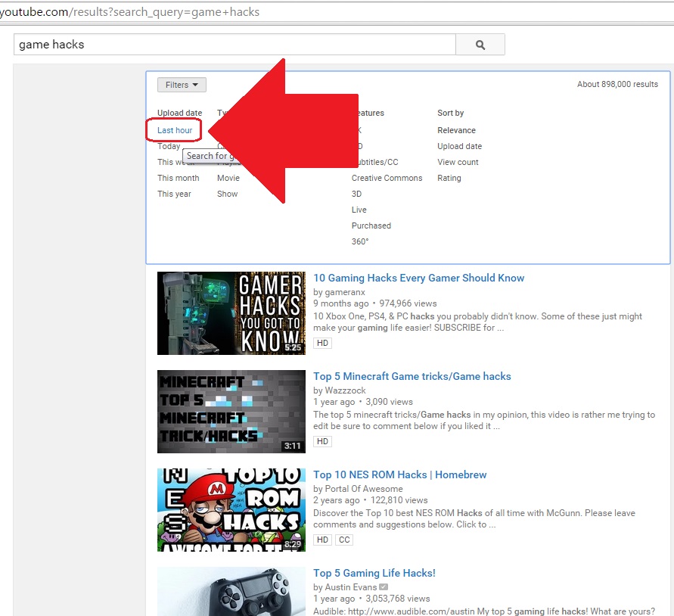Sort results by Upload date
674x616 pixels.
click(x=459, y=146)
